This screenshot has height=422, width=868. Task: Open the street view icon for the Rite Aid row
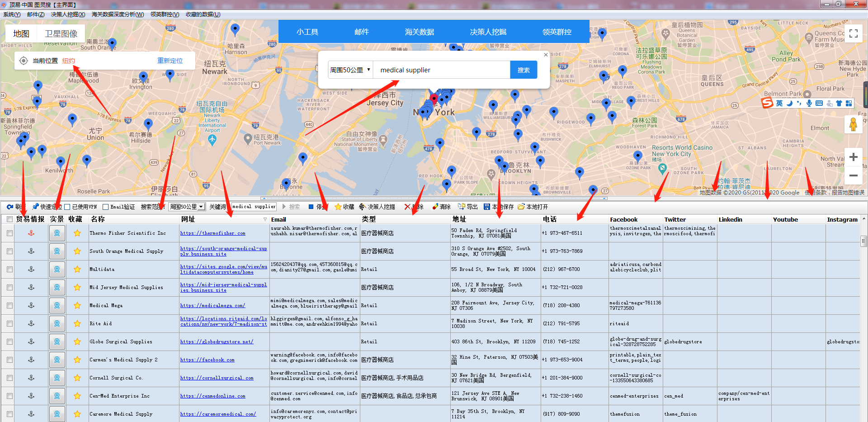[x=57, y=323]
